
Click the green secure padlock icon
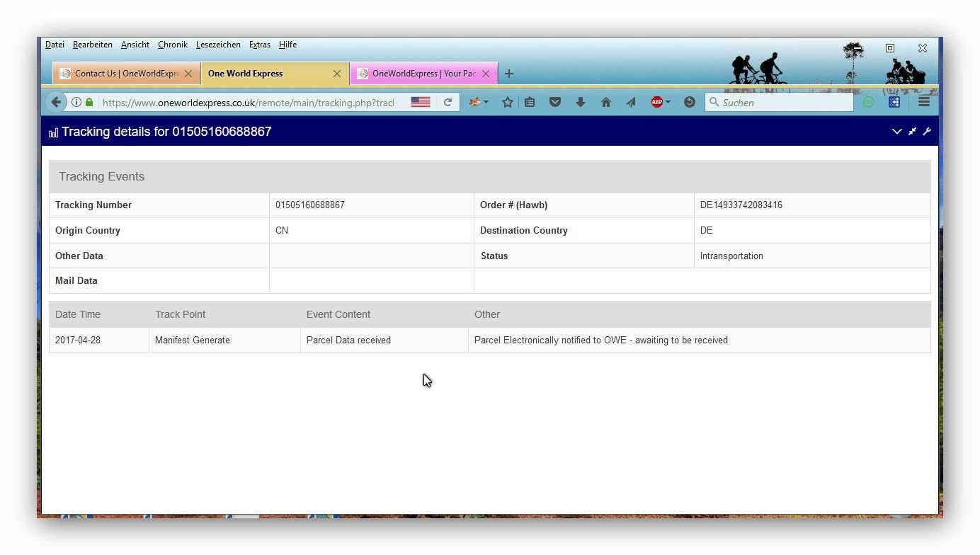pyautogui.click(x=89, y=102)
